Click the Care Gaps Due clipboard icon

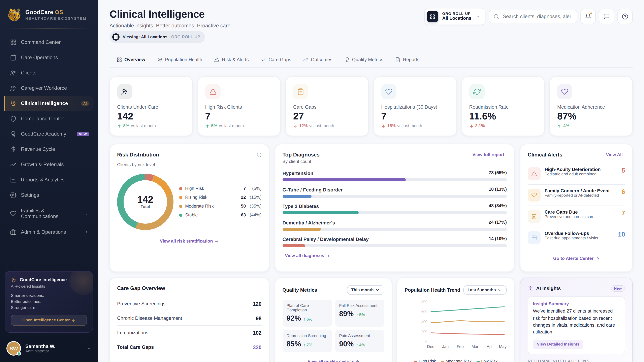pyautogui.click(x=534, y=216)
